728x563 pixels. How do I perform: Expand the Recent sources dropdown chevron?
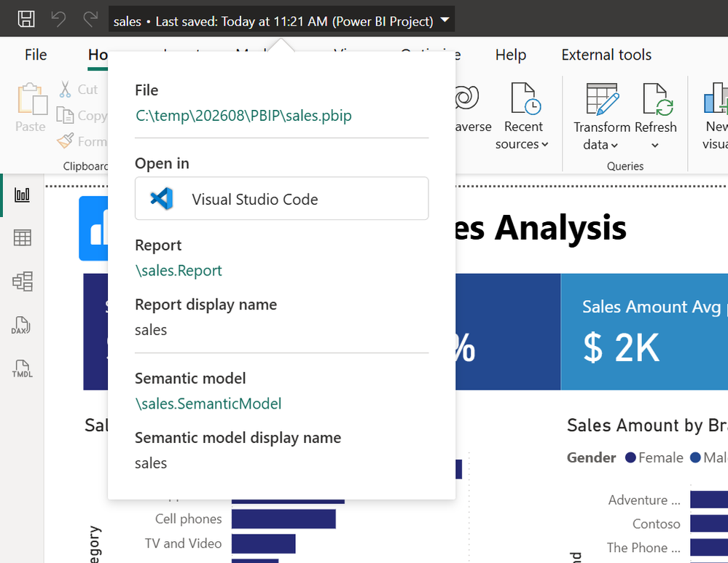pyautogui.click(x=545, y=144)
